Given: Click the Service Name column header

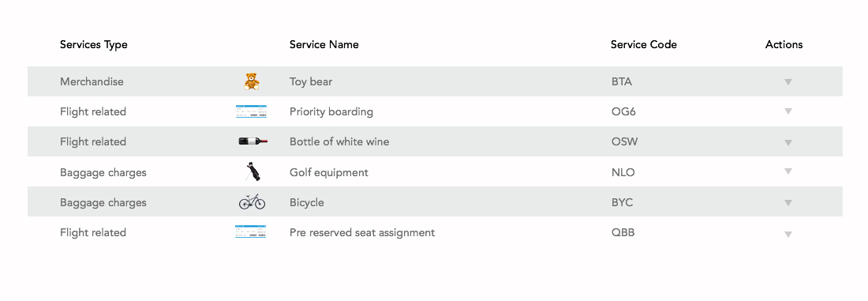Looking at the screenshot, I should [324, 44].
